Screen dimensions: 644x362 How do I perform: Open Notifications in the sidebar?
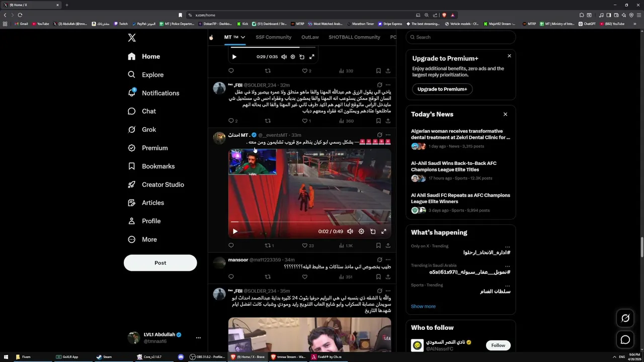coord(154,93)
